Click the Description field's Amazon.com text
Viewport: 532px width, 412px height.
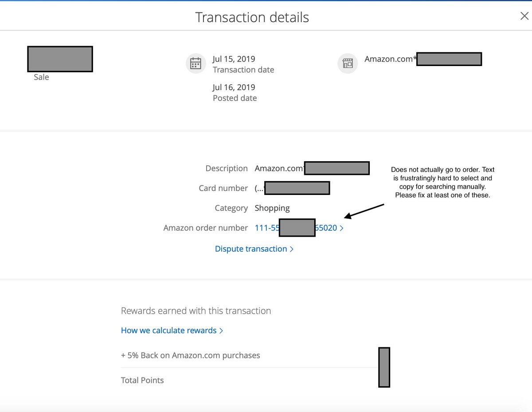(x=279, y=168)
